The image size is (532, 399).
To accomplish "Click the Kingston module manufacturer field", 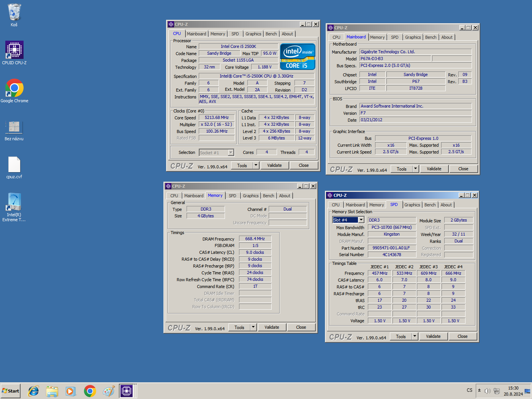I will point(391,234).
